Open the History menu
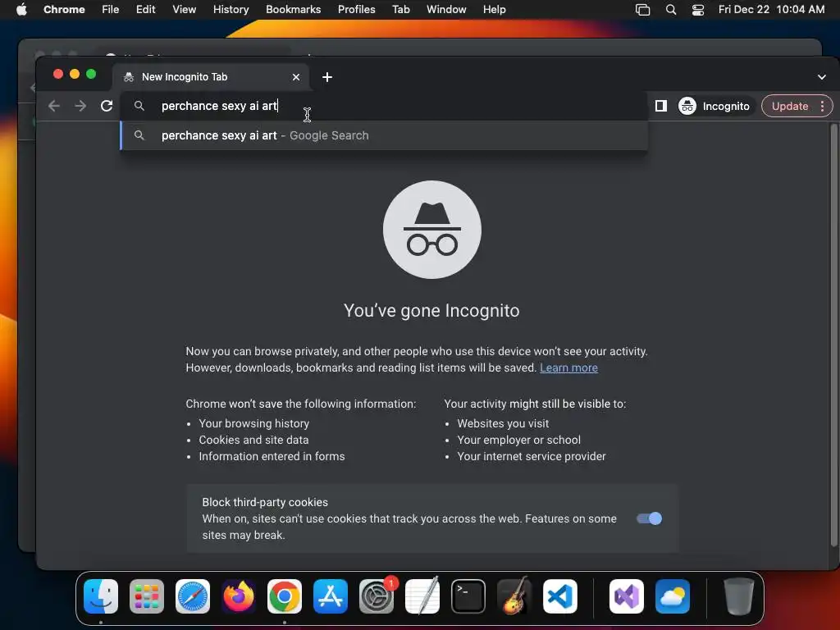 [231, 10]
